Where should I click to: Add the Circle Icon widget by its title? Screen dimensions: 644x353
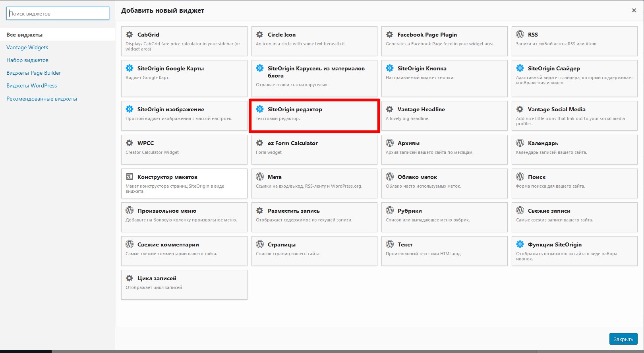[282, 35]
